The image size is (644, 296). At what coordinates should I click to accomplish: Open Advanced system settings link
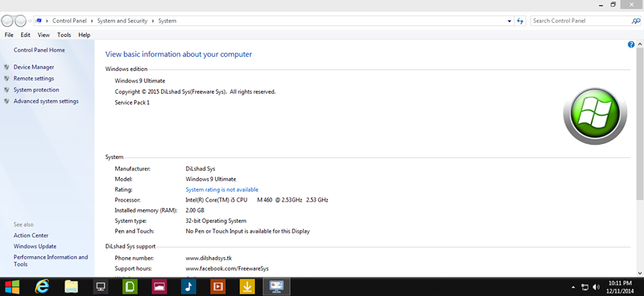[46, 101]
